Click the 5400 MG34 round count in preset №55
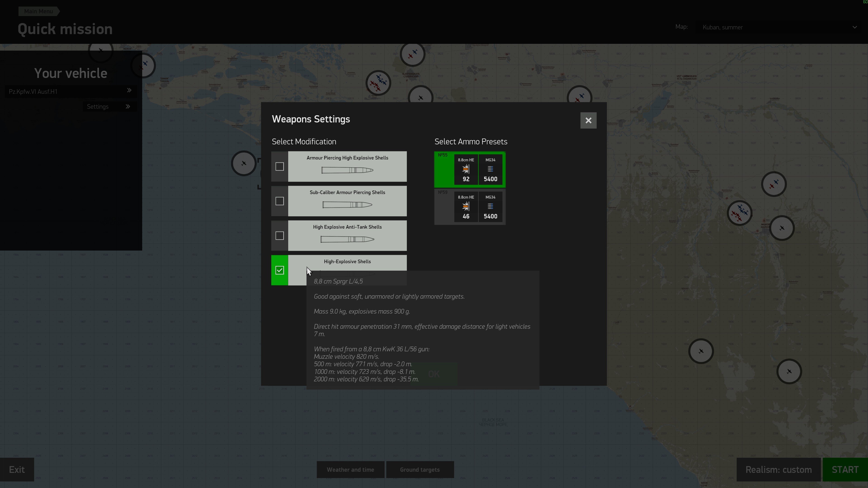The width and height of the screenshot is (868, 488). (x=490, y=179)
